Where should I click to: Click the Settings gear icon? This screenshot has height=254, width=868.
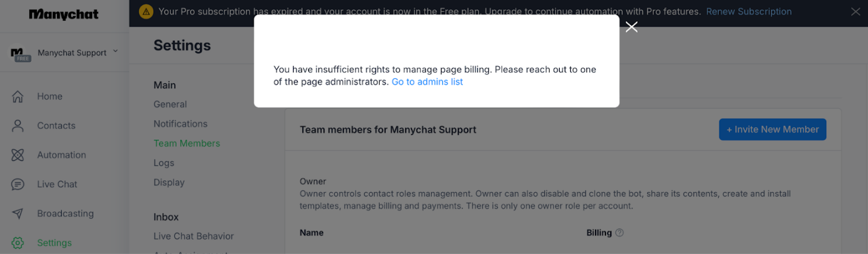pyautogui.click(x=18, y=242)
